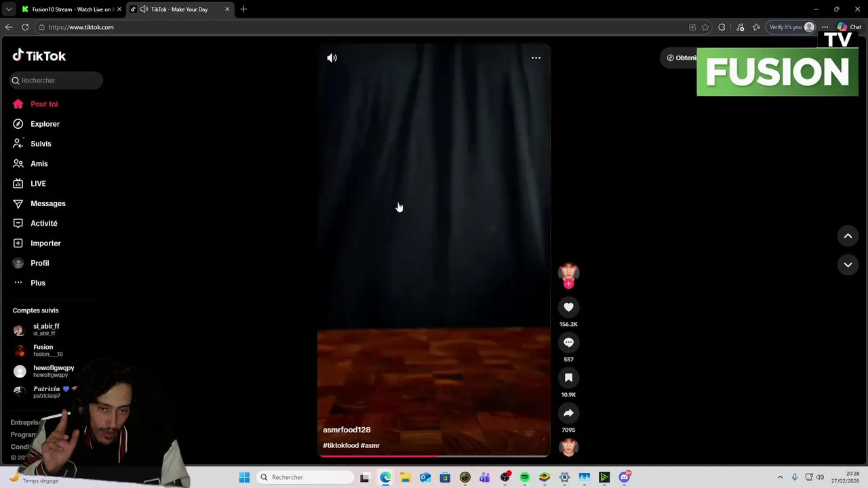Close the TikTok - Make Your Day tab
Viewport: 868px width, 488px height.
point(227,9)
